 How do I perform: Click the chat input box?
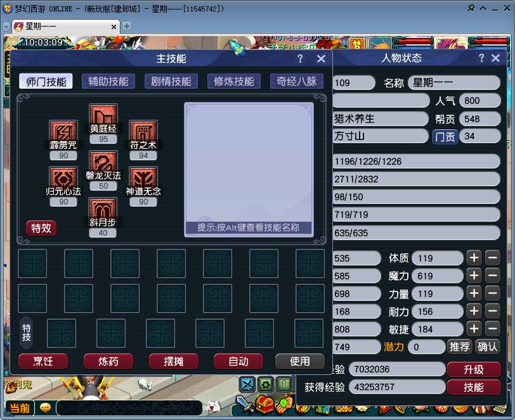click(x=129, y=408)
